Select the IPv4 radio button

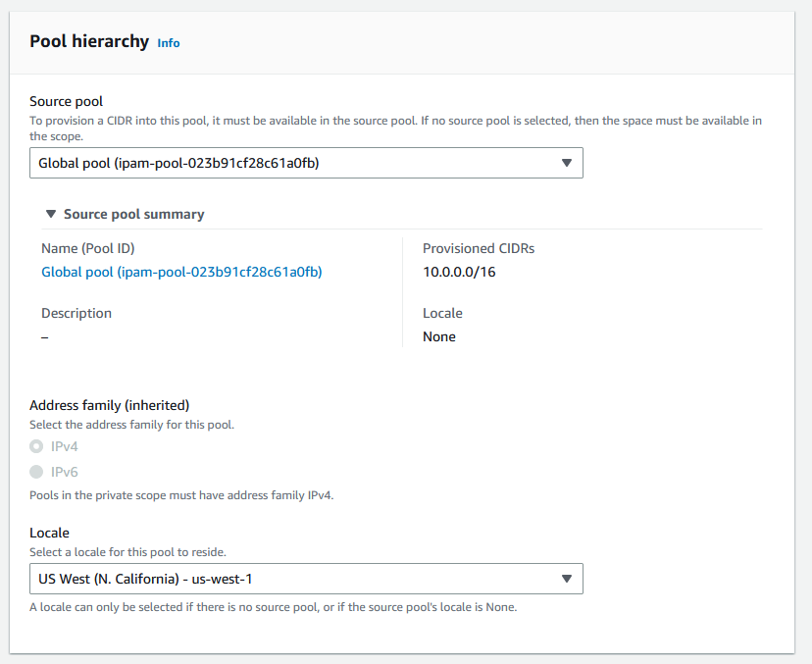[36, 446]
